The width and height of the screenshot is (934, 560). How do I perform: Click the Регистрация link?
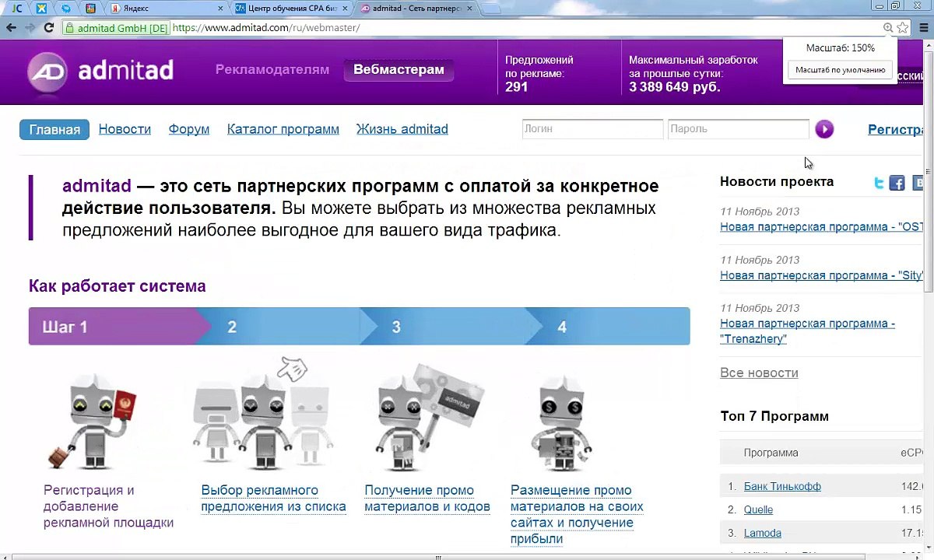(x=896, y=130)
